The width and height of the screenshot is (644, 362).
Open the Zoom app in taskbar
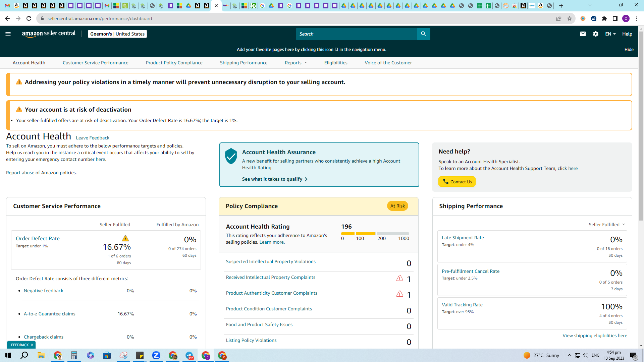[156, 355]
